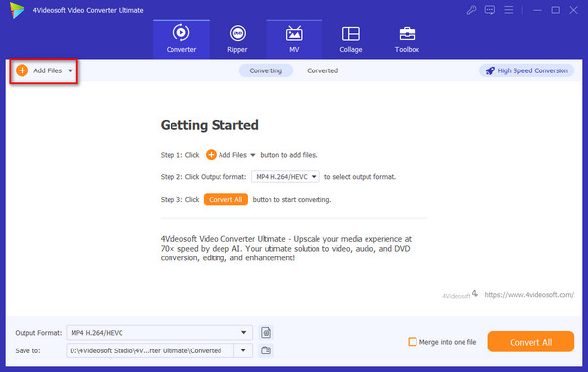
Task: Open the Step 2 MP4 H.264/HEVC dropdown
Action: pyautogui.click(x=285, y=177)
